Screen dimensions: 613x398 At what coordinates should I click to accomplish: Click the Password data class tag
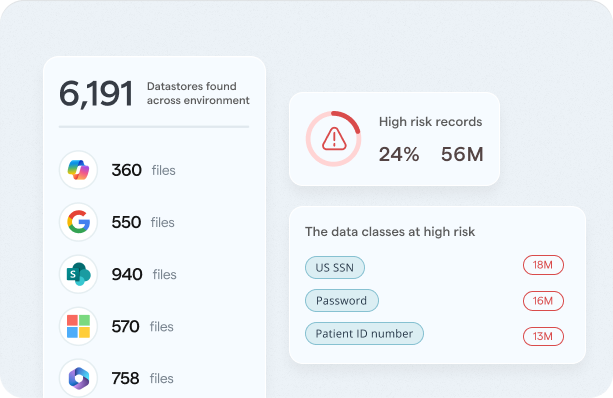pos(342,300)
